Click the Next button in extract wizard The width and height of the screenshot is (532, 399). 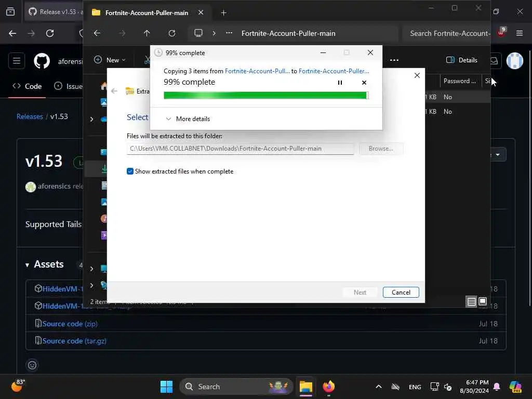360,292
